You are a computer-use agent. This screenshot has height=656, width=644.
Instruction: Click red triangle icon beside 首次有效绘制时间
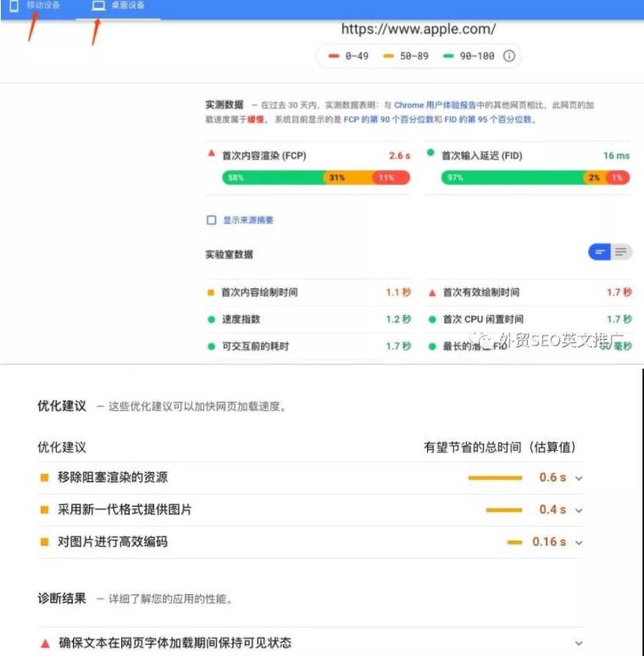432,292
